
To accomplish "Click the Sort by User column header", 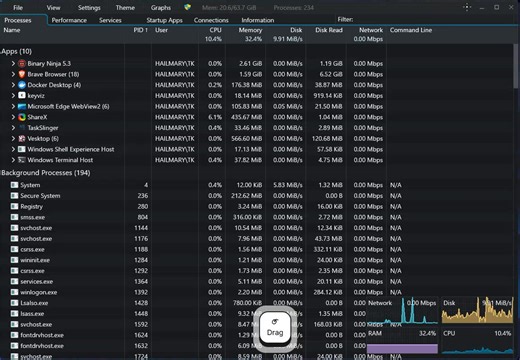I will pos(161,30).
